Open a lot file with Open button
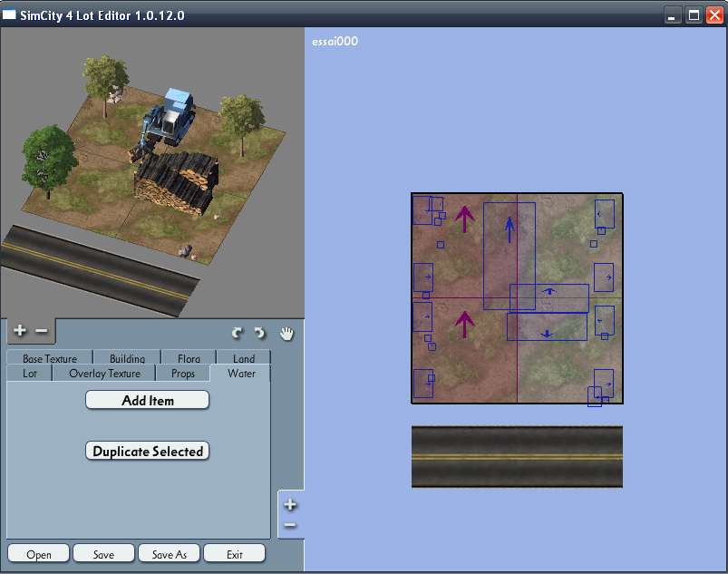This screenshot has width=728, height=574. click(x=39, y=554)
